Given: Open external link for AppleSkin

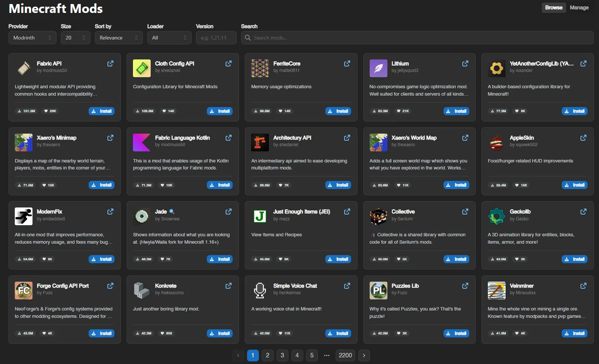Looking at the screenshot, I should click(583, 138).
